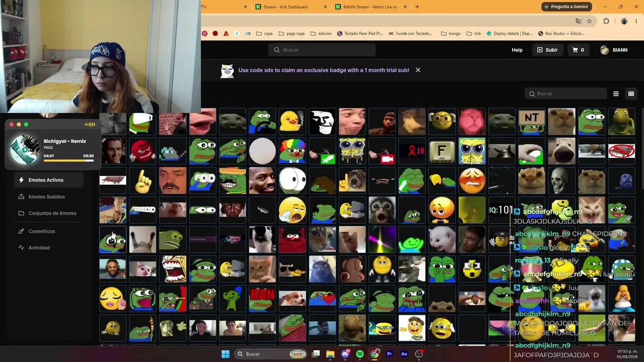Open the trib bookmarks folder

tap(473, 34)
